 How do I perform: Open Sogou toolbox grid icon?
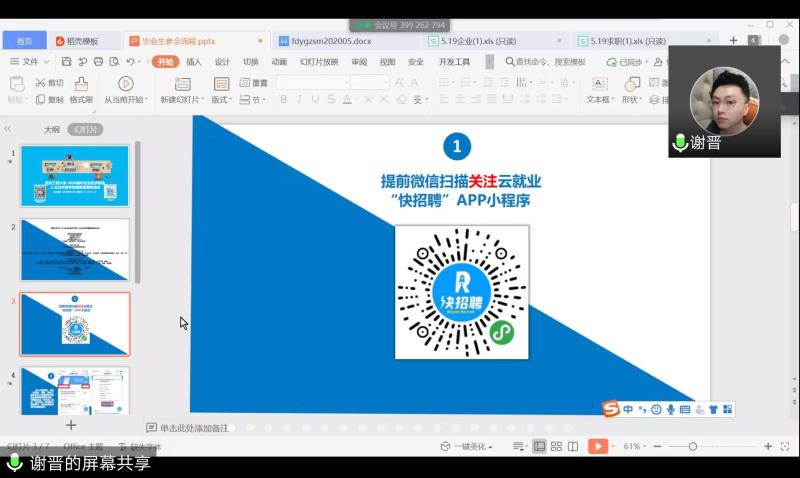pyautogui.click(x=728, y=409)
